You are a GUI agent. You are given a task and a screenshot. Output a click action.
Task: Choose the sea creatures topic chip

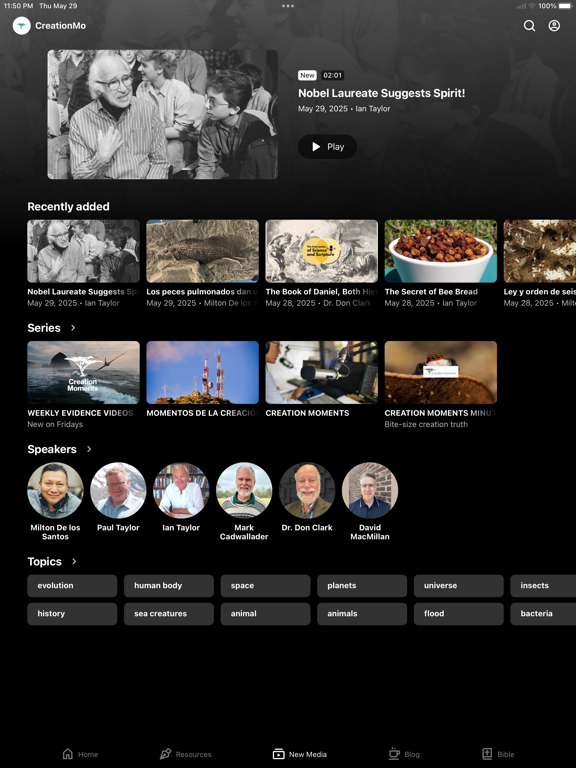(x=168, y=614)
